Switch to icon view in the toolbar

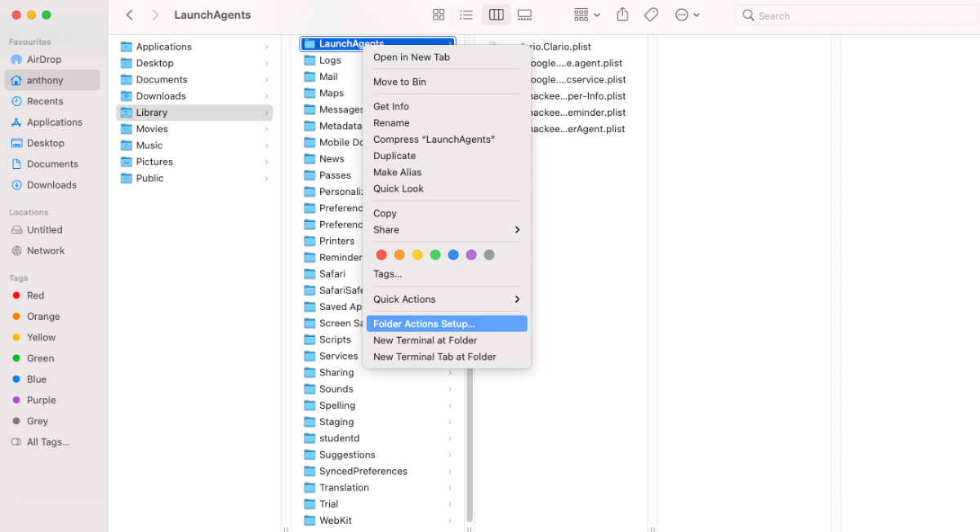tap(439, 15)
